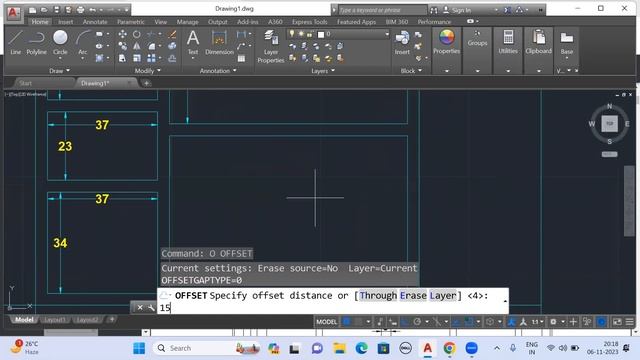Open the Properties color wheel panel
The image size is (640, 360).
point(447,42)
